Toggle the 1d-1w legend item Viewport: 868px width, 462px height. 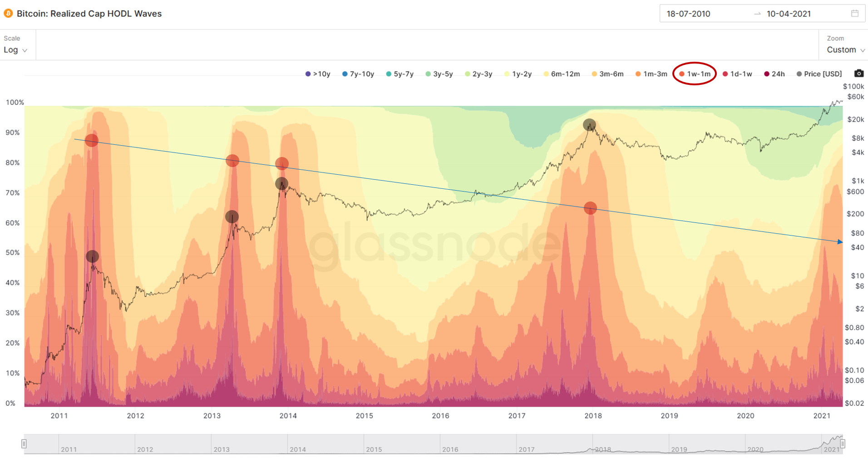(737, 74)
